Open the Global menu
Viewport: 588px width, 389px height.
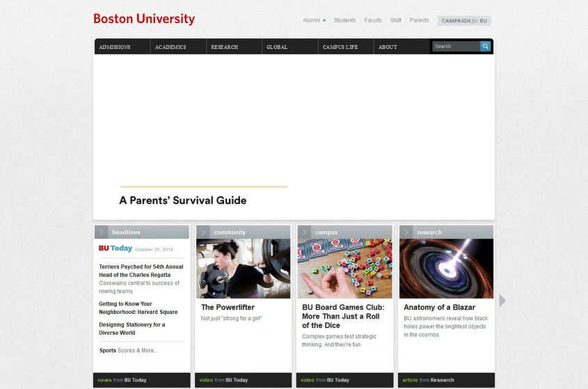pyautogui.click(x=290, y=47)
